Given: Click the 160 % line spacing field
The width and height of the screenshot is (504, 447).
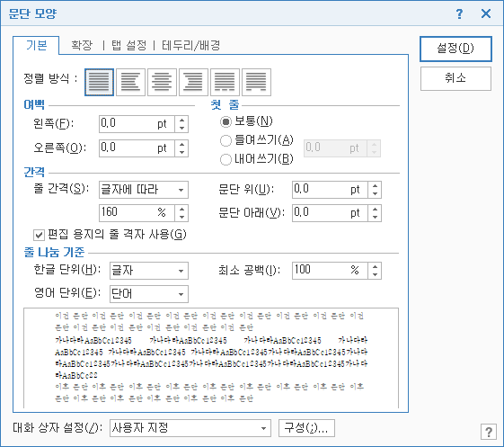Looking at the screenshot, I should [x=137, y=213].
